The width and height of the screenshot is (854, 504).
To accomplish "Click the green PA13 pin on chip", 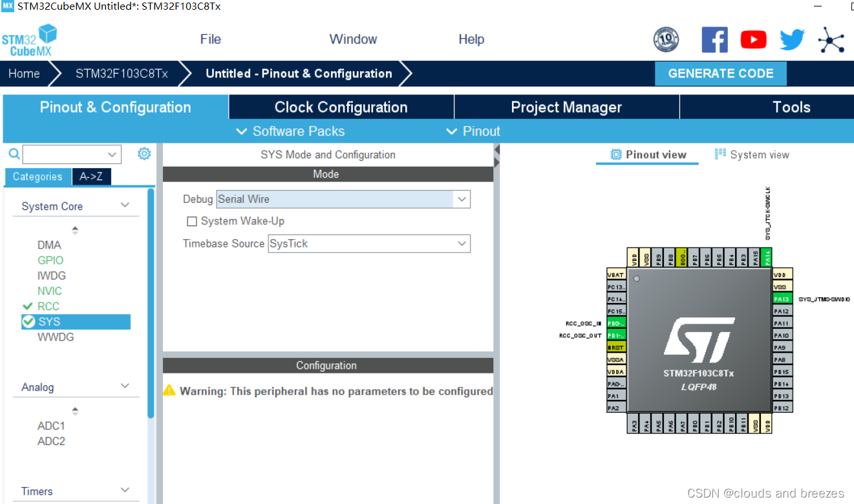I will [x=783, y=299].
